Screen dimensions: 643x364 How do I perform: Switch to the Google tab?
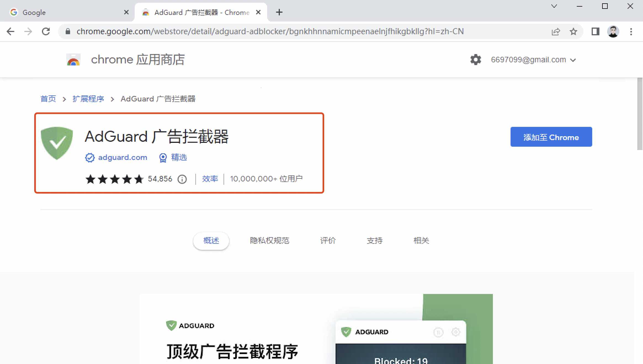67,12
